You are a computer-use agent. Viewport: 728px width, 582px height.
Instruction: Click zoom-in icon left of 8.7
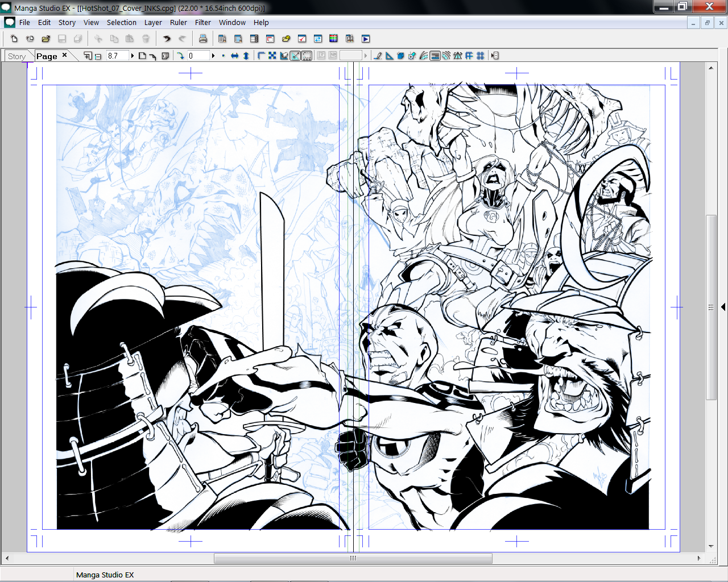click(88, 56)
